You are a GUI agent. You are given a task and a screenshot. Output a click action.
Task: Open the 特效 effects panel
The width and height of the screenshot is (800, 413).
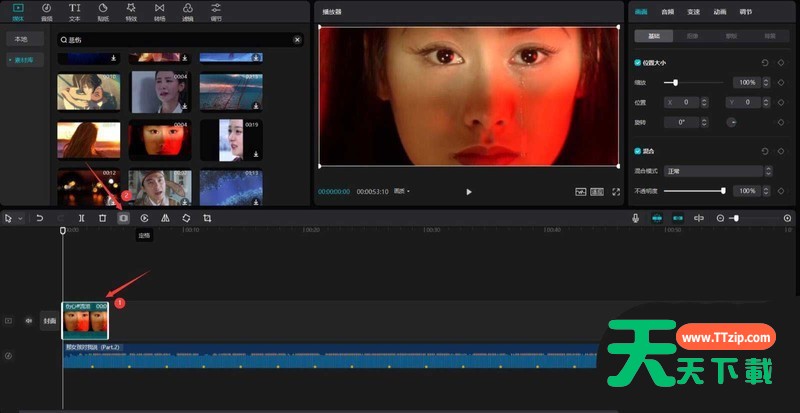pos(132,12)
